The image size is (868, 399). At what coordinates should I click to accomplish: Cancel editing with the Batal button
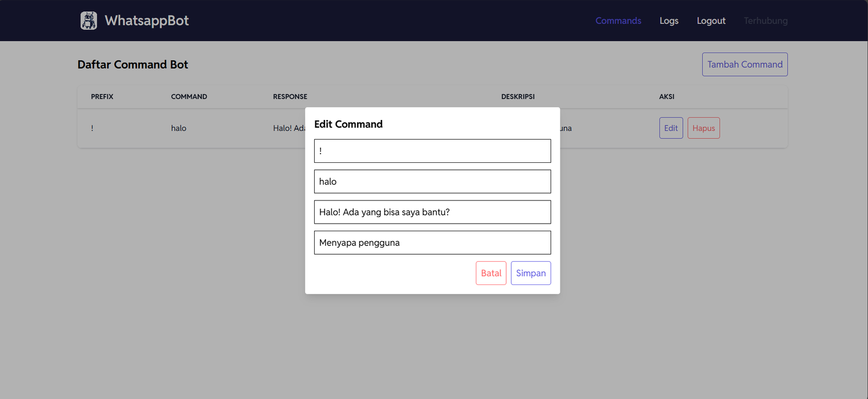pyautogui.click(x=491, y=273)
